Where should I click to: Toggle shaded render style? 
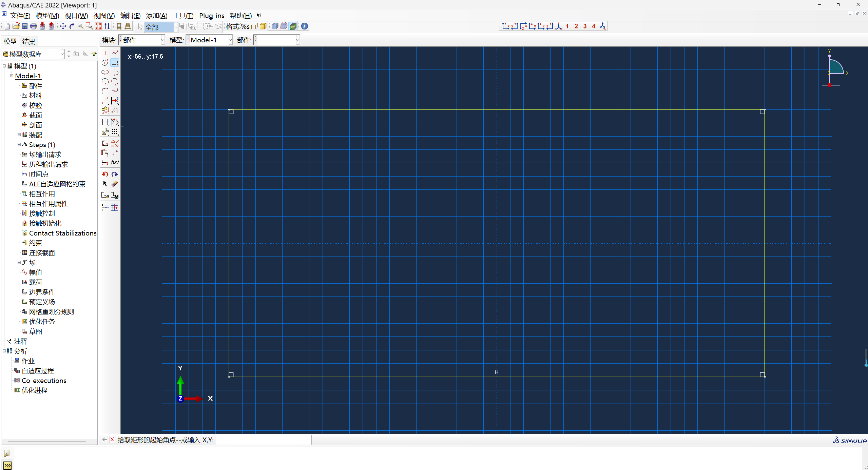pyautogui.click(x=263, y=26)
